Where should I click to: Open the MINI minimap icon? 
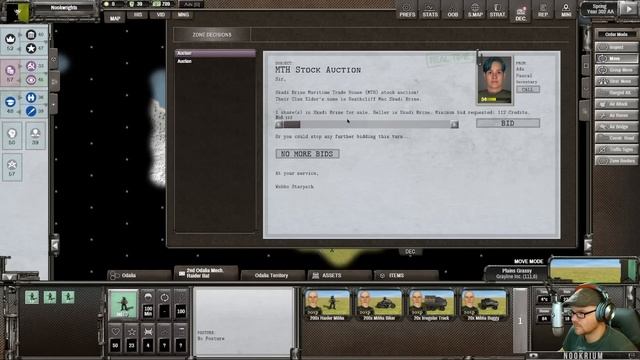point(566,10)
